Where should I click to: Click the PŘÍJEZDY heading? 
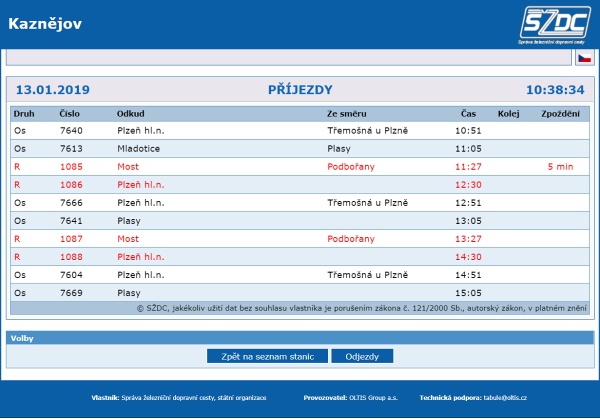(x=300, y=89)
